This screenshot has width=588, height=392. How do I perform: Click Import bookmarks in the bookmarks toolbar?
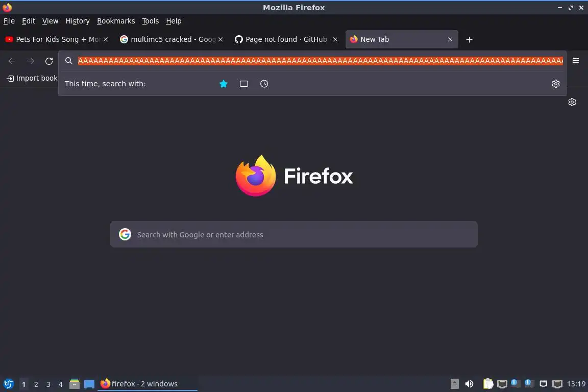tap(32, 78)
